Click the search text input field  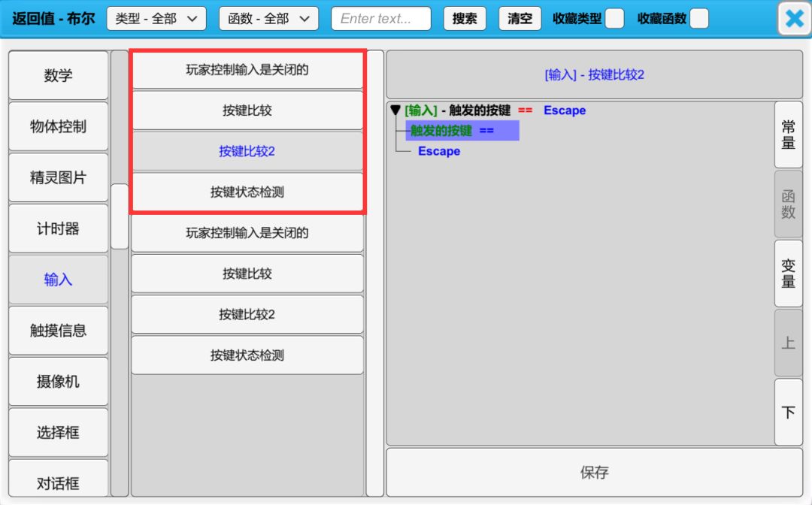pyautogui.click(x=381, y=19)
